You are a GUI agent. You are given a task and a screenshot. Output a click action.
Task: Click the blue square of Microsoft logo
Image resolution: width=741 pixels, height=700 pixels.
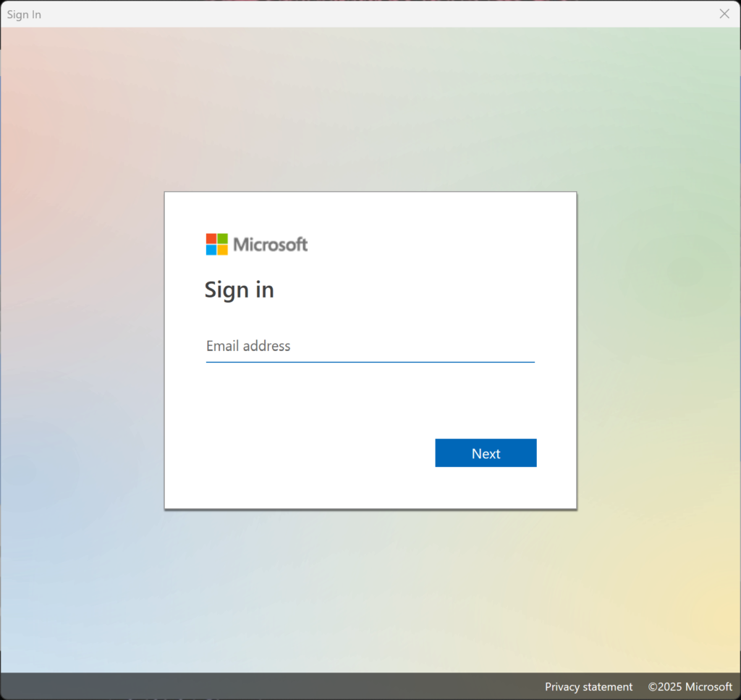pos(211,250)
